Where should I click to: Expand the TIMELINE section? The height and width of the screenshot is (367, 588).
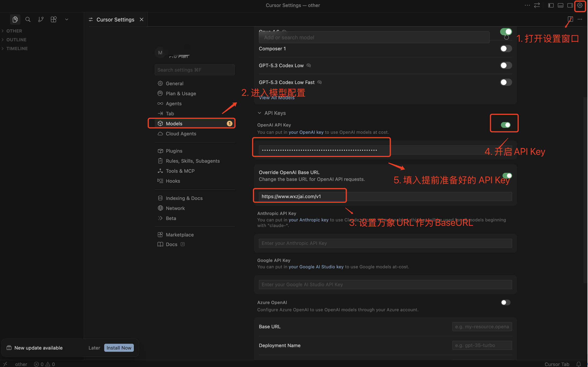(17, 48)
